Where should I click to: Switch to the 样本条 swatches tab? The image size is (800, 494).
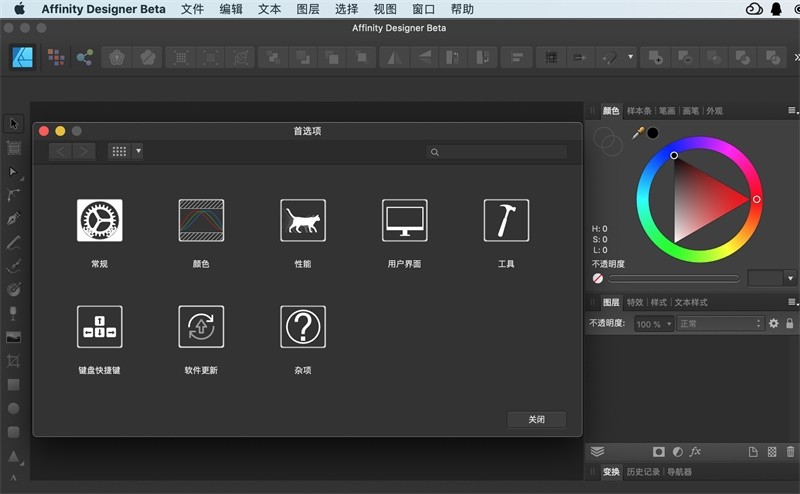pyautogui.click(x=639, y=111)
